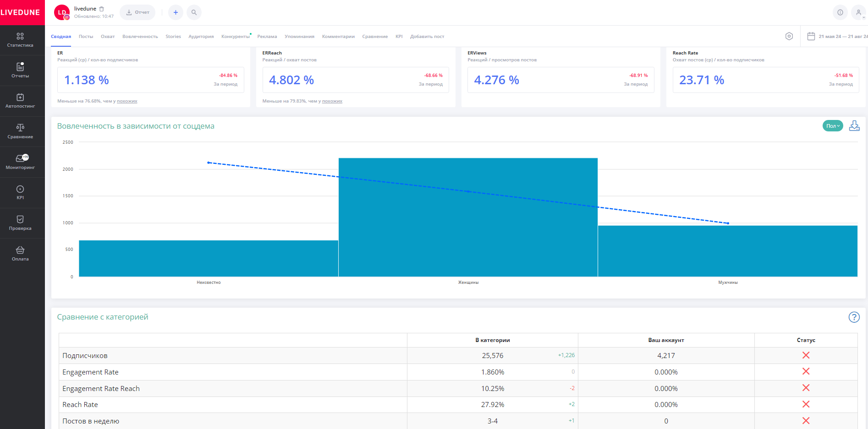Switch to the Сводная tab
Image resolution: width=868 pixels, height=429 pixels.
61,37
